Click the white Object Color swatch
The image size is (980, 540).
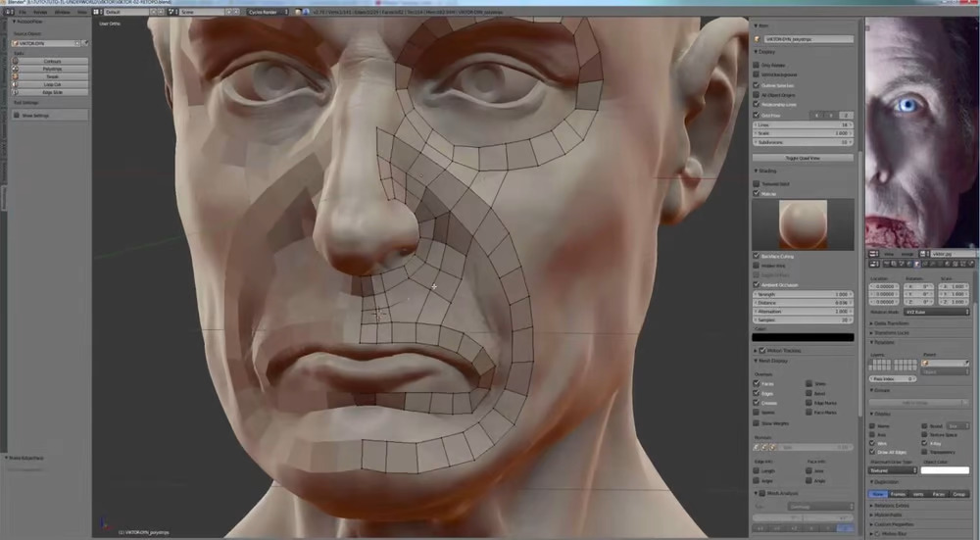[x=945, y=470]
